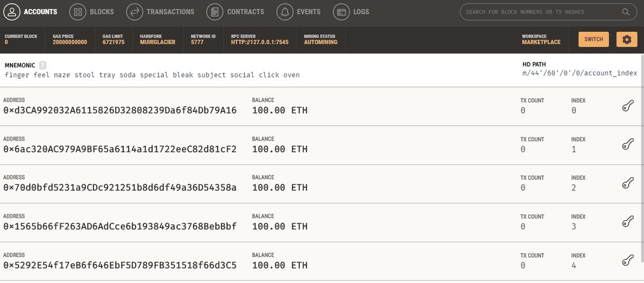This screenshot has width=644, height=283.
Task: Click the Accounts person icon
Action: pos(11,11)
